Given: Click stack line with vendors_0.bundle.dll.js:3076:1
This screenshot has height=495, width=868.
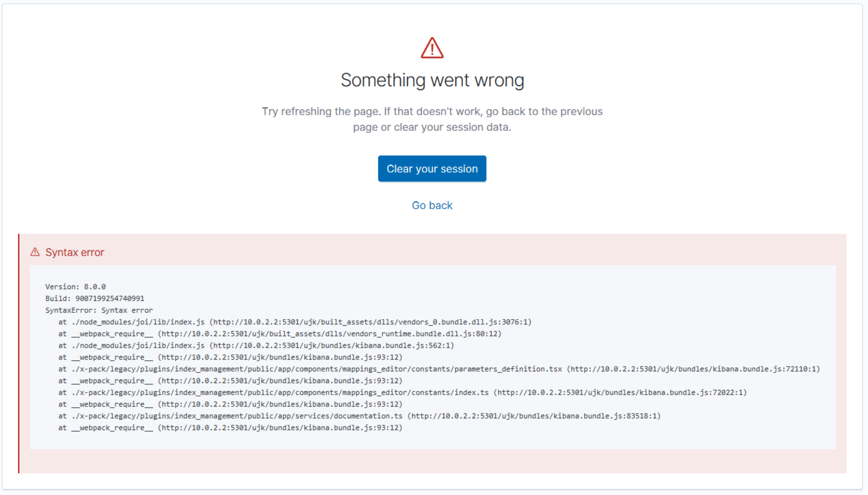Looking at the screenshot, I should pos(295,322).
